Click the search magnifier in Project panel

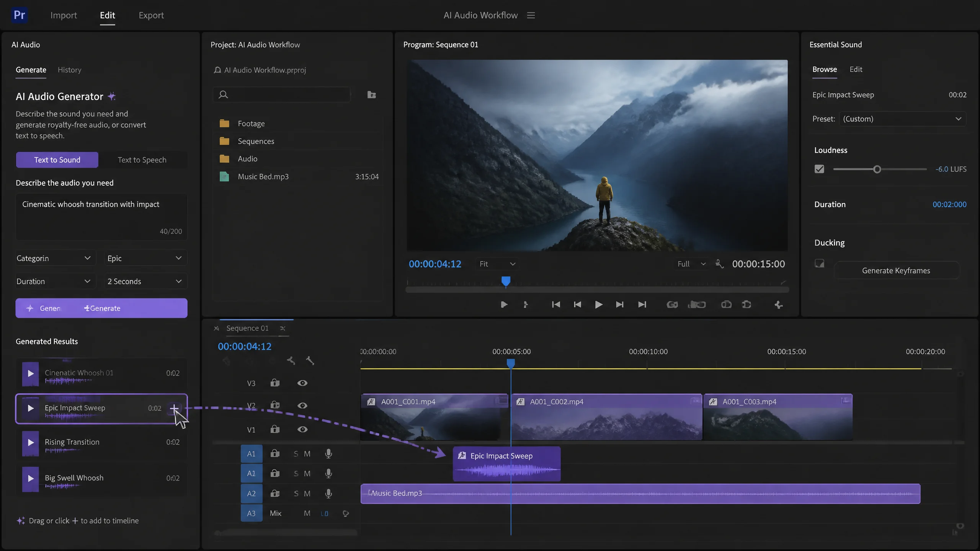click(x=223, y=95)
